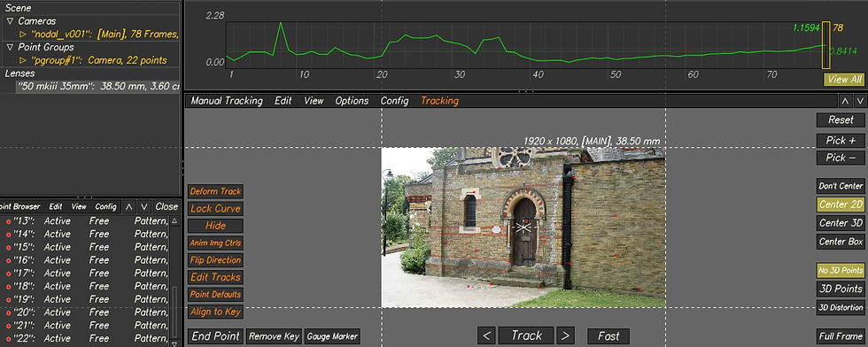Click the Reset button
This screenshot has width=868, height=347.
841,120
